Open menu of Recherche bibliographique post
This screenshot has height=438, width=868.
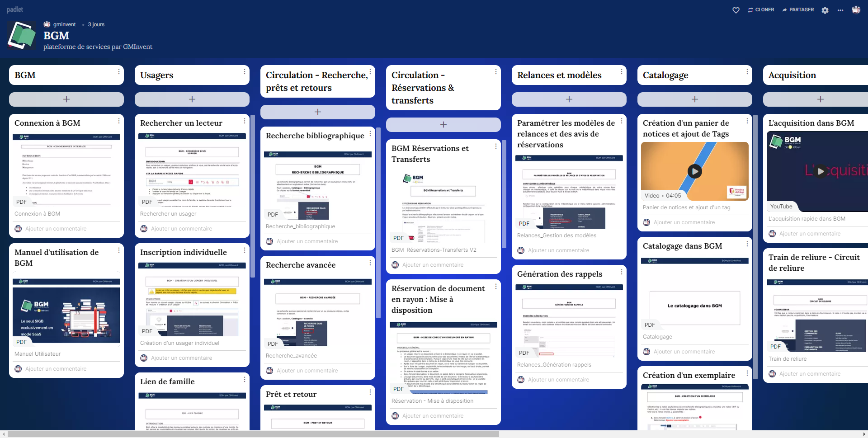click(x=370, y=134)
